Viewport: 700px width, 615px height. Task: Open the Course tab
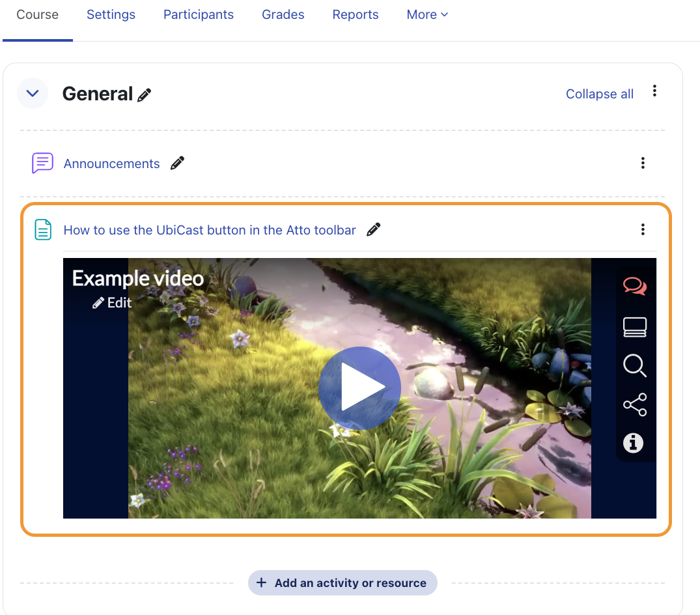38,15
